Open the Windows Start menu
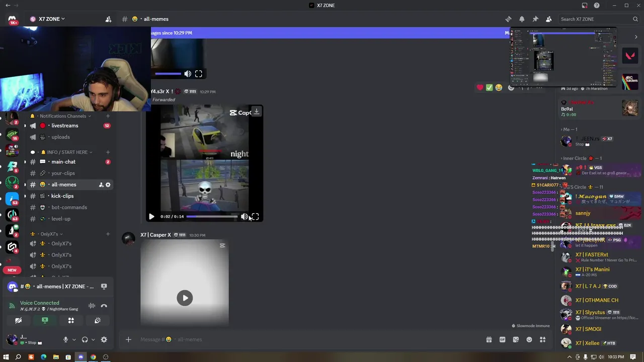644x362 pixels. point(6,357)
